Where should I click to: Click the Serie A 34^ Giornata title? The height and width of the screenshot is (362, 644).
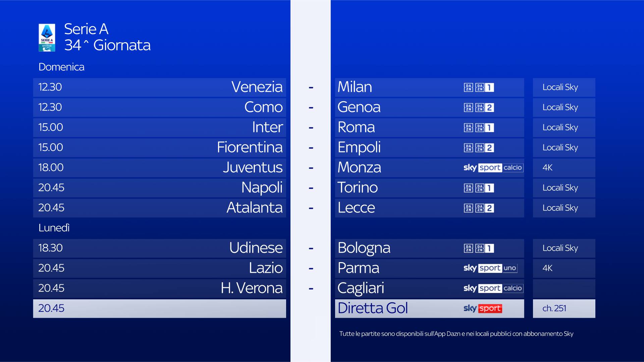click(x=107, y=37)
